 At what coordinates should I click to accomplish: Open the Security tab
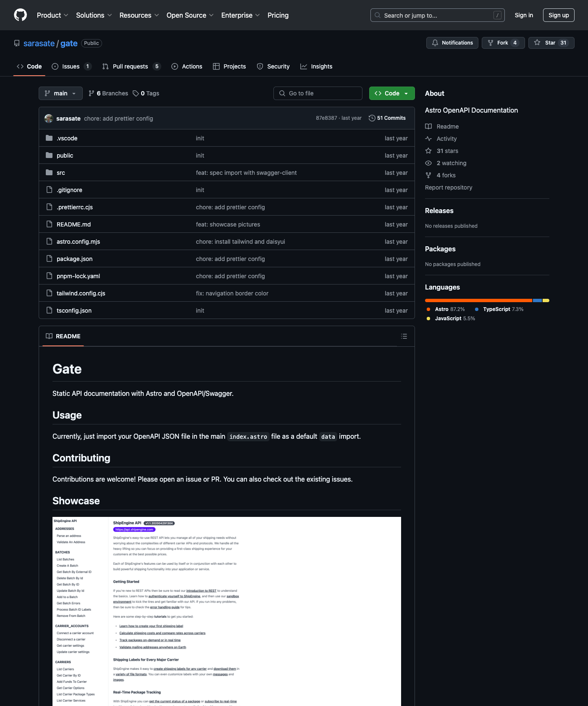[273, 66]
